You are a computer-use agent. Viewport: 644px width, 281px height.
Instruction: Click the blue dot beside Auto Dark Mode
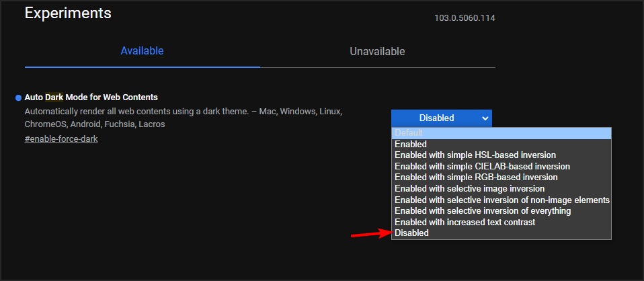(18, 98)
